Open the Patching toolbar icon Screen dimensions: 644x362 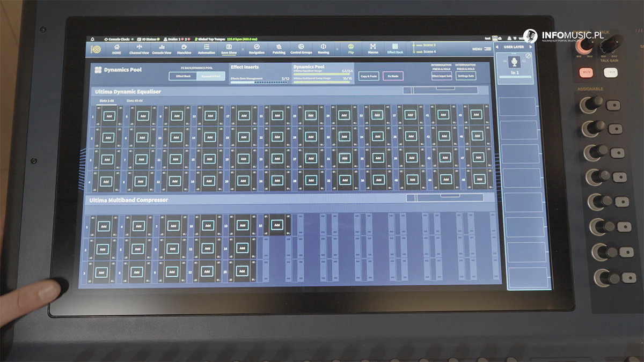pos(279,49)
